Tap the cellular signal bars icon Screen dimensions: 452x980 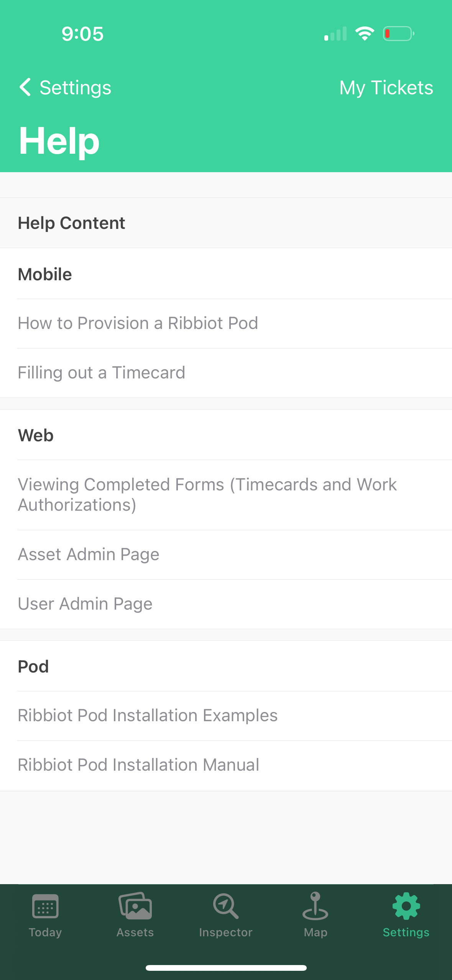[x=335, y=34]
